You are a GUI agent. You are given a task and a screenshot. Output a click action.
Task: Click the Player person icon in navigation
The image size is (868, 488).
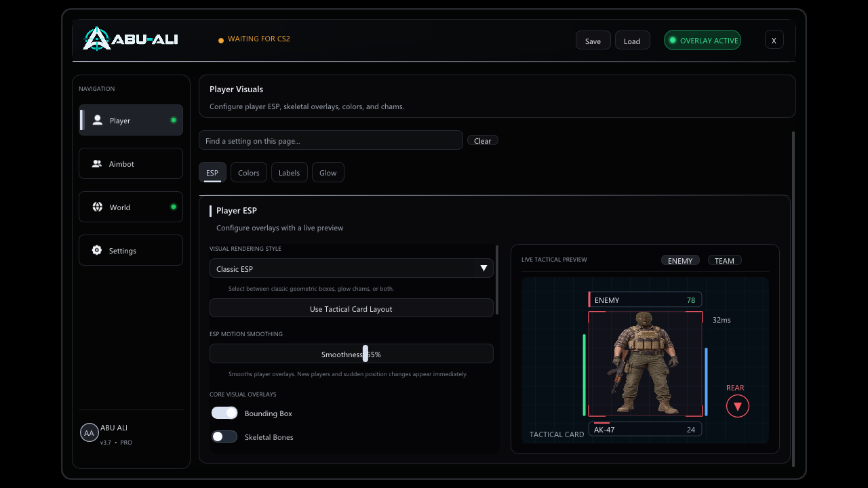tap(98, 120)
